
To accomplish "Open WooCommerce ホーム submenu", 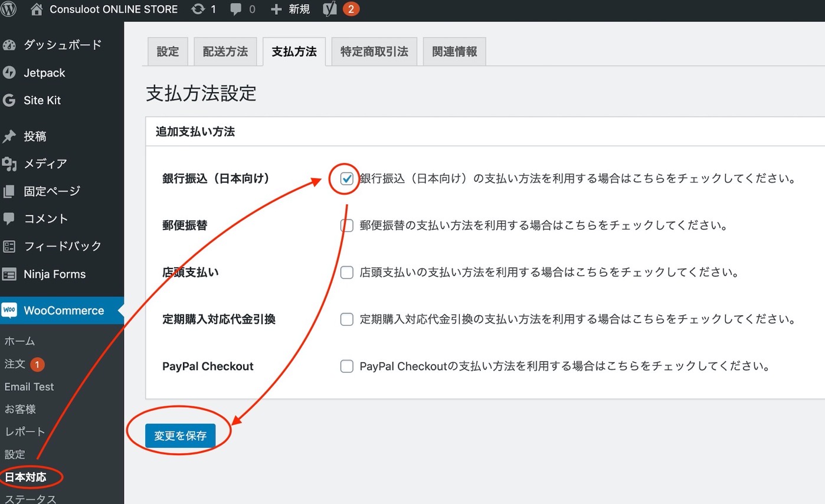I will (19, 341).
